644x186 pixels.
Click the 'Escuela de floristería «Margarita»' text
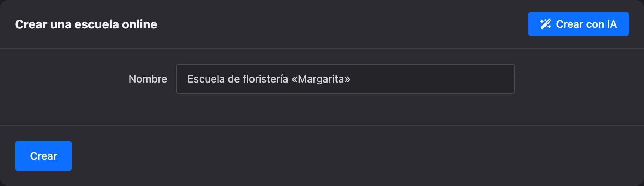click(269, 79)
